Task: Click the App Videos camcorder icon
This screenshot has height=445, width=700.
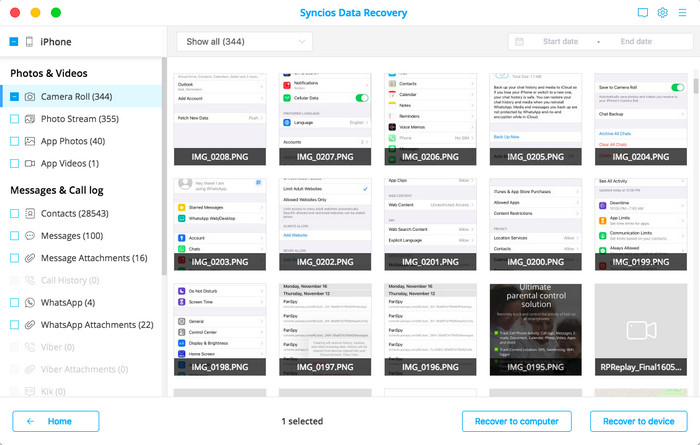Action: pyautogui.click(x=30, y=163)
